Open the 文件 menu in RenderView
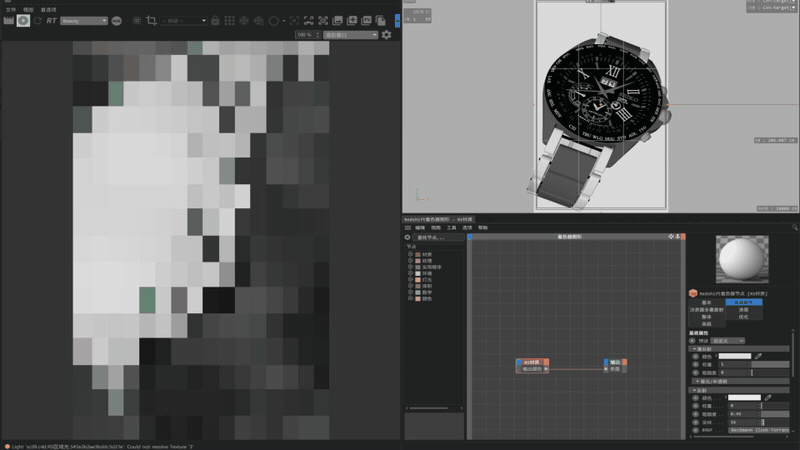Image resolution: width=800 pixels, height=450 pixels. (x=10, y=10)
